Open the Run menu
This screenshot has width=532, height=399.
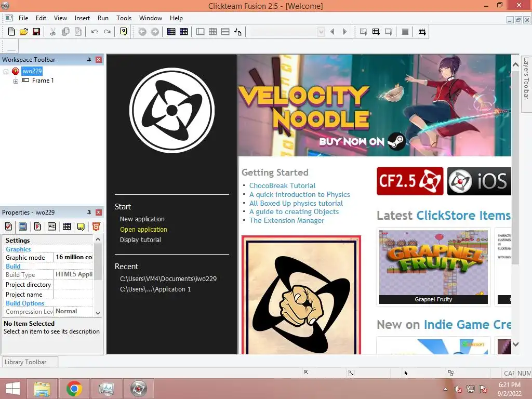tap(103, 18)
